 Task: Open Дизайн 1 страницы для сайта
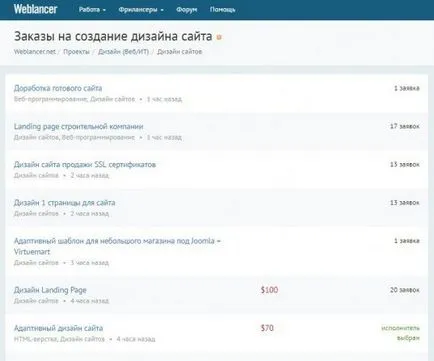[65, 203]
